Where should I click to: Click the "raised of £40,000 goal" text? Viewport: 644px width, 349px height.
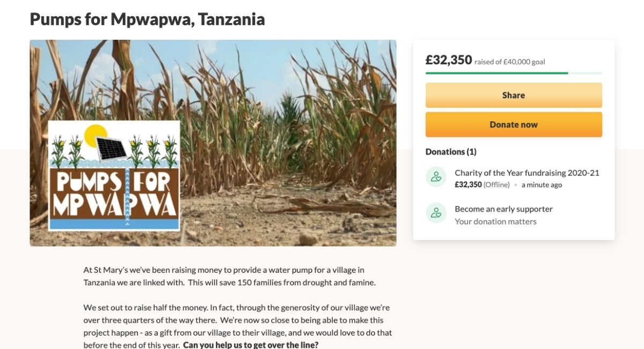point(509,62)
